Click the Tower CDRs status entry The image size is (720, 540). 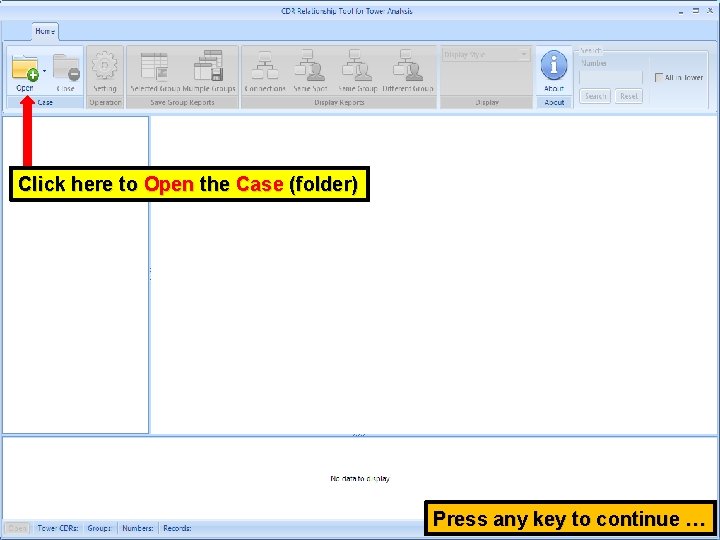58,529
